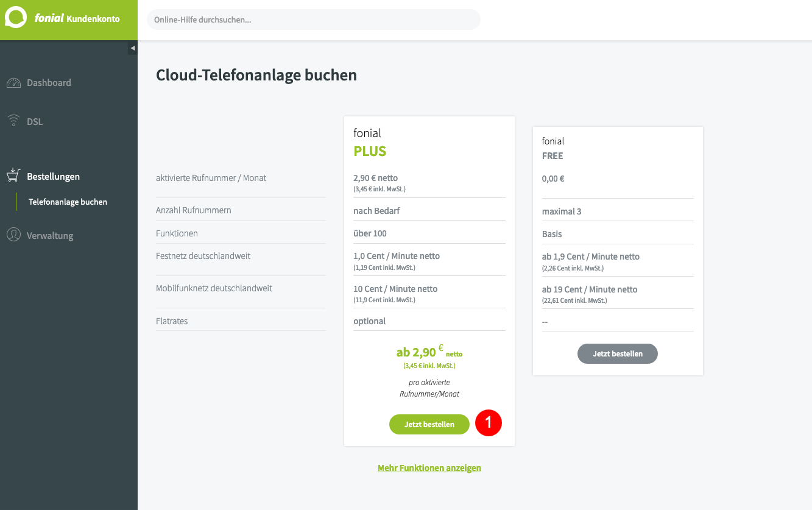The height and width of the screenshot is (510, 812).
Task: Order the fonial FREE plan
Action: [x=618, y=353]
